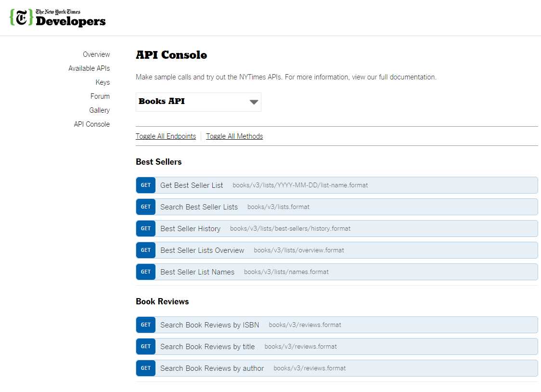541x392 pixels.
Task: Click the GET badge on Search Book Reviews by author
Action: [145, 368]
